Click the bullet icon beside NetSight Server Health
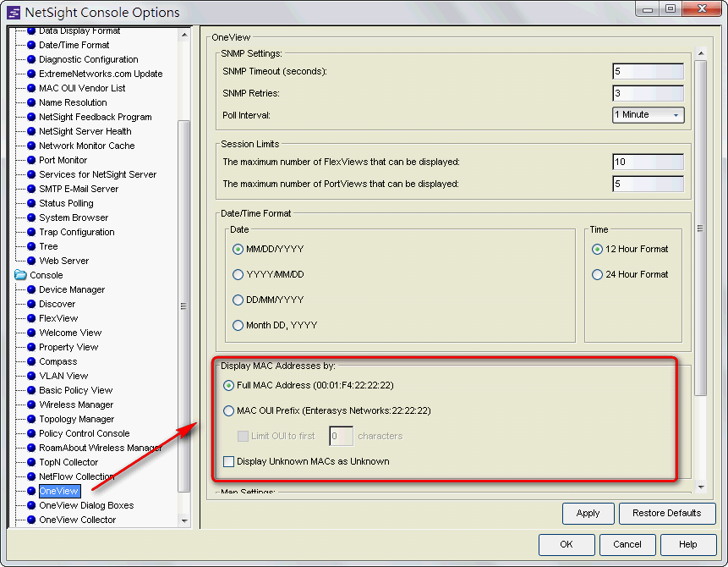 31,131
